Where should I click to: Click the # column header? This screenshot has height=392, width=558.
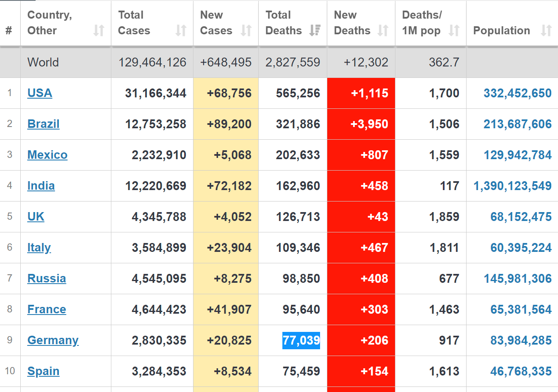(x=9, y=30)
